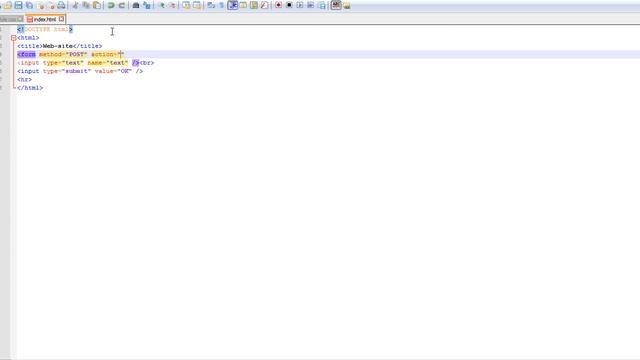
Task: Toggle synchronized horizontal scrolling
Action: [x=197, y=5]
